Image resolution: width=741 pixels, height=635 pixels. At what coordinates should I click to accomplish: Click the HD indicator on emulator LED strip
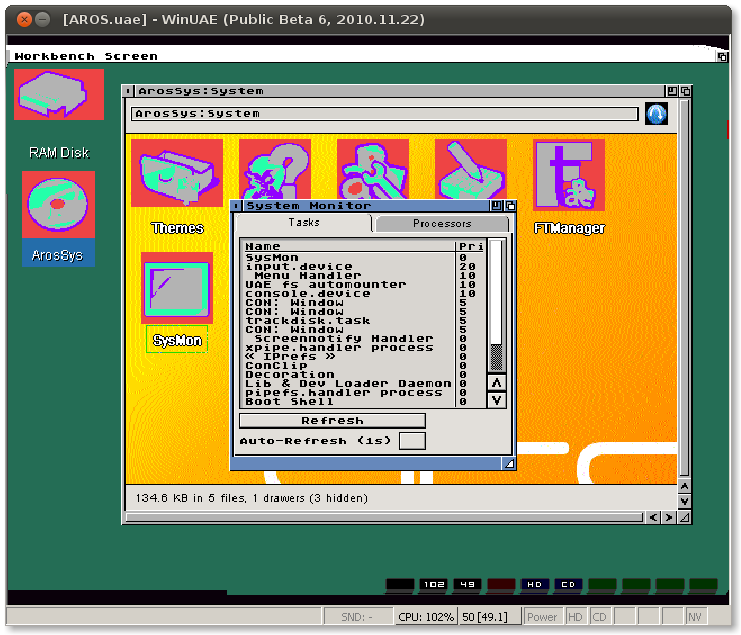[534, 584]
